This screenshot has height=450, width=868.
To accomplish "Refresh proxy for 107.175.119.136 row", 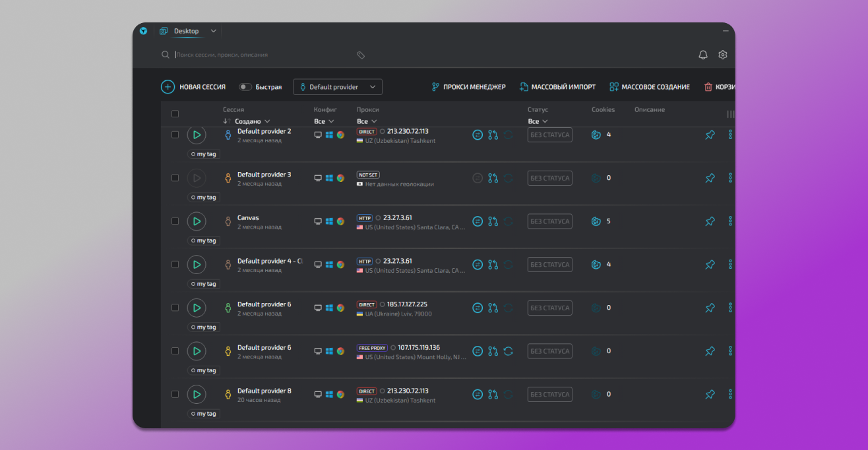I will 508,351.
